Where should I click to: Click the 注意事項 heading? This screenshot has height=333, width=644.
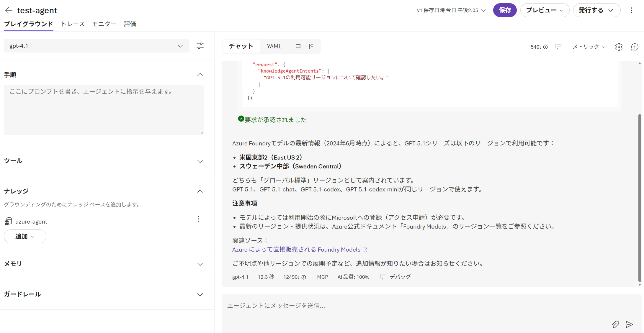click(x=245, y=203)
